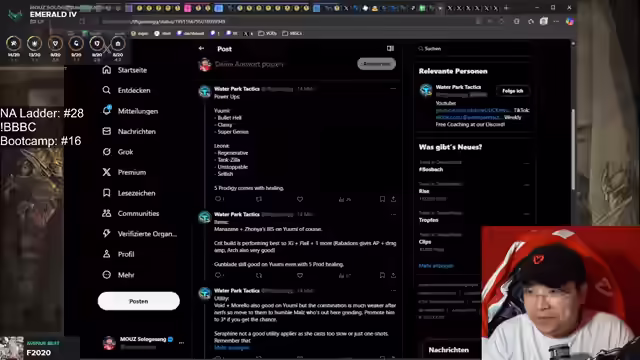
Task: Repost the Items tweet
Action: [x=259, y=276]
